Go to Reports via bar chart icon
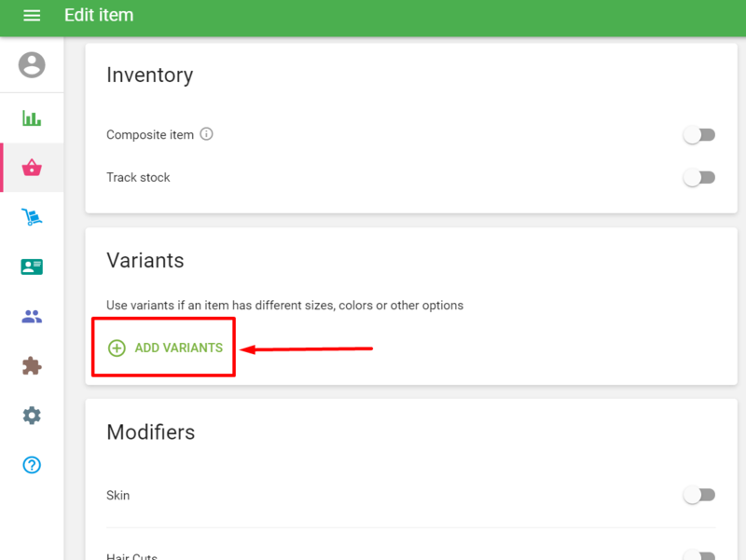This screenshot has width=746, height=560. (x=32, y=118)
